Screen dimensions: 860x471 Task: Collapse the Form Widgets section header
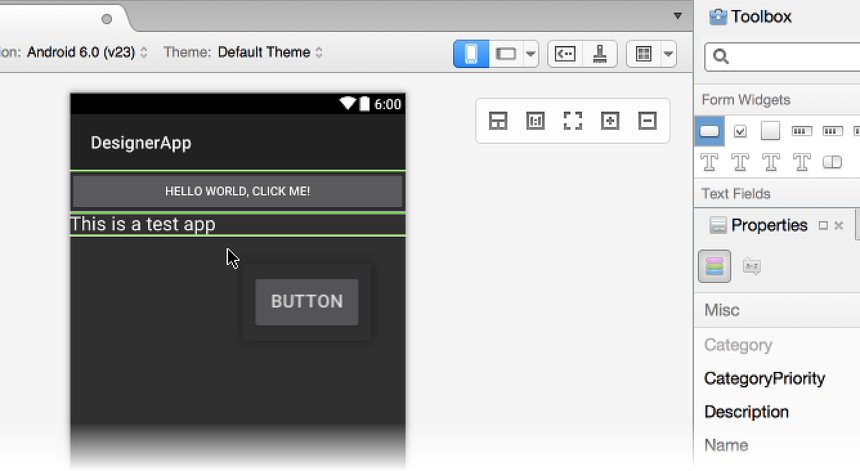[777, 100]
